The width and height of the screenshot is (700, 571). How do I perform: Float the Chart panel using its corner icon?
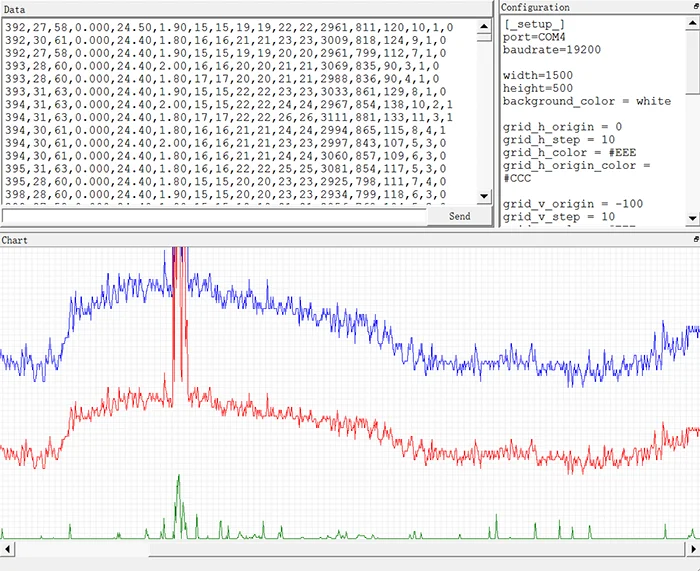tap(695, 240)
